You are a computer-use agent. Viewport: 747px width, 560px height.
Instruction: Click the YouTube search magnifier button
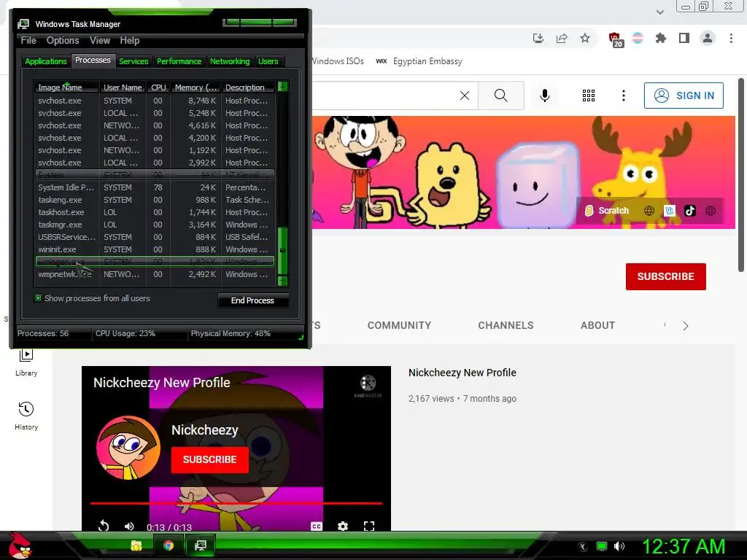[x=500, y=96]
